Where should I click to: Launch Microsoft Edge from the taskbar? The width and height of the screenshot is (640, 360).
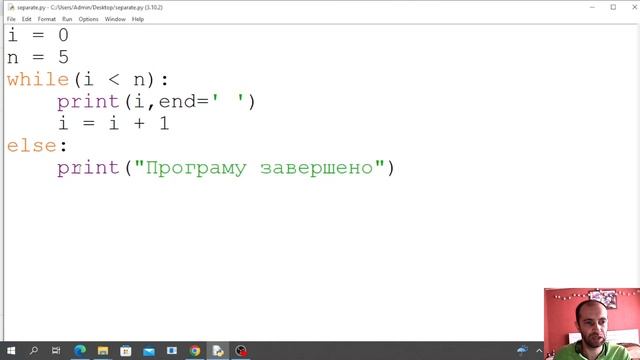coord(80,351)
